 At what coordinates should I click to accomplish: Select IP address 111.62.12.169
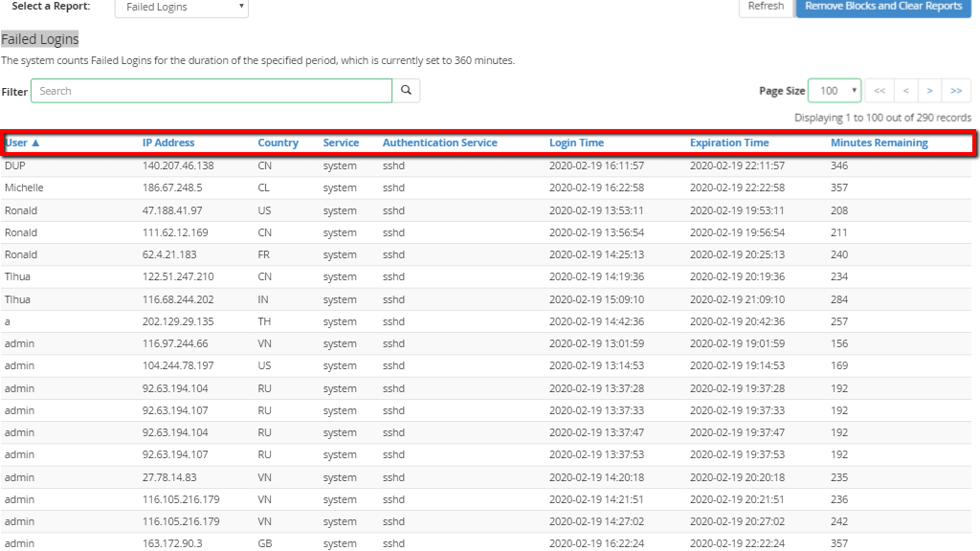point(175,232)
